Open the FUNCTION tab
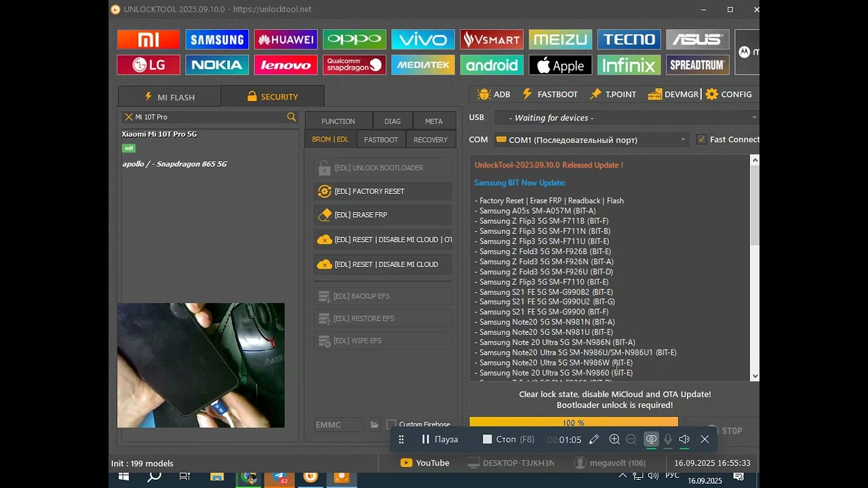The height and width of the screenshot is (488, 868). [338, 121]
